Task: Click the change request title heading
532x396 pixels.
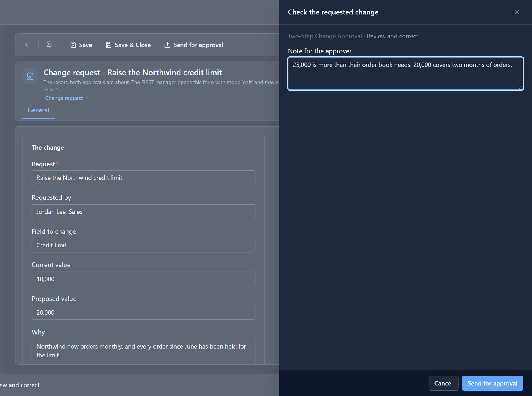Action: point(133,72)
